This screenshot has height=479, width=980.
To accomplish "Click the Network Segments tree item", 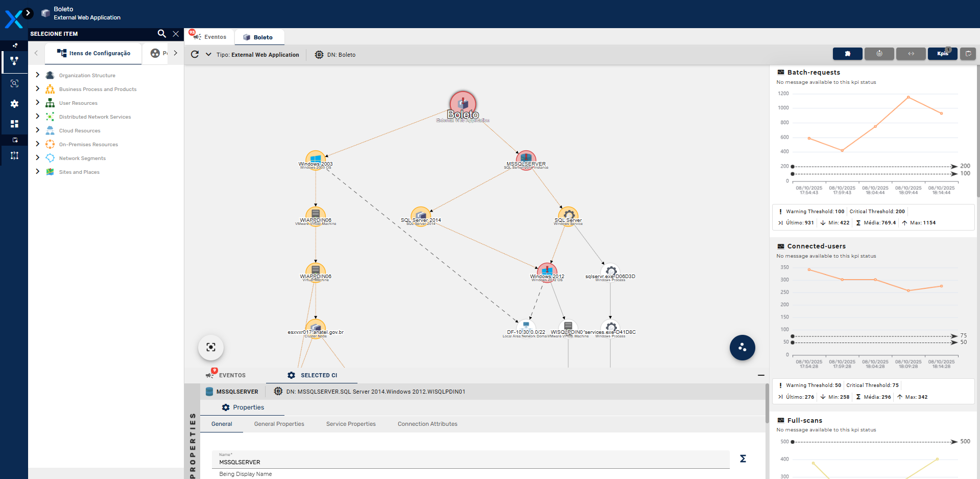I will [x=82, y=158].
